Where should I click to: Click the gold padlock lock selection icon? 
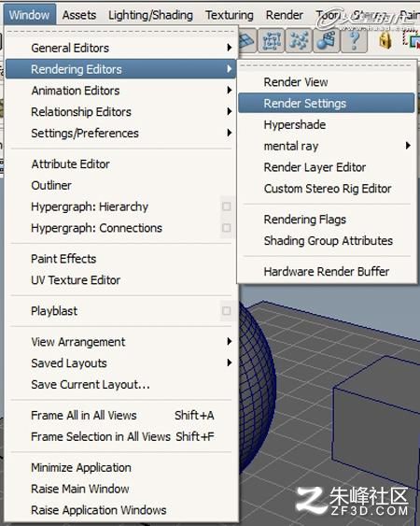(385, 41)
